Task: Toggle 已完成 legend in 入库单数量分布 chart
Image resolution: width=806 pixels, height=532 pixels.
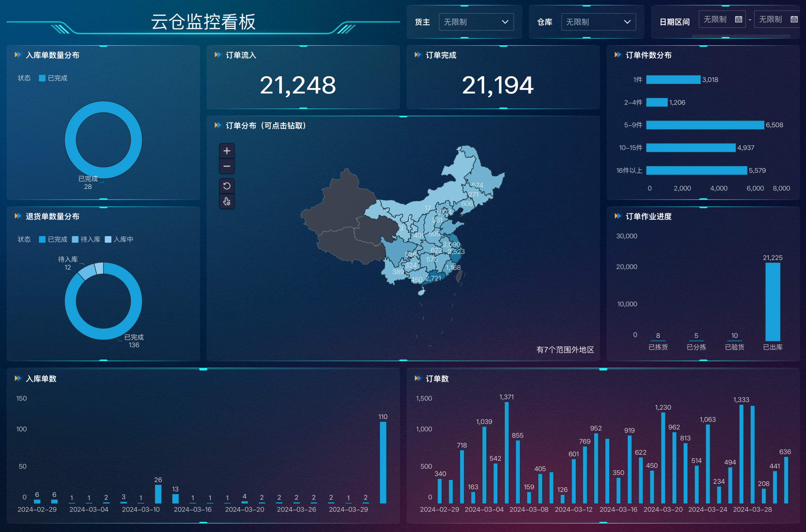Action: [x=53, y=78]
